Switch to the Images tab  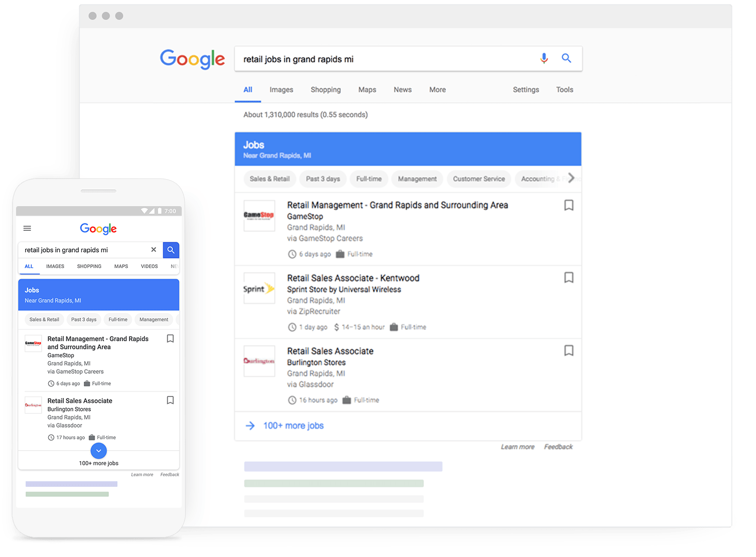pos(281,89)
